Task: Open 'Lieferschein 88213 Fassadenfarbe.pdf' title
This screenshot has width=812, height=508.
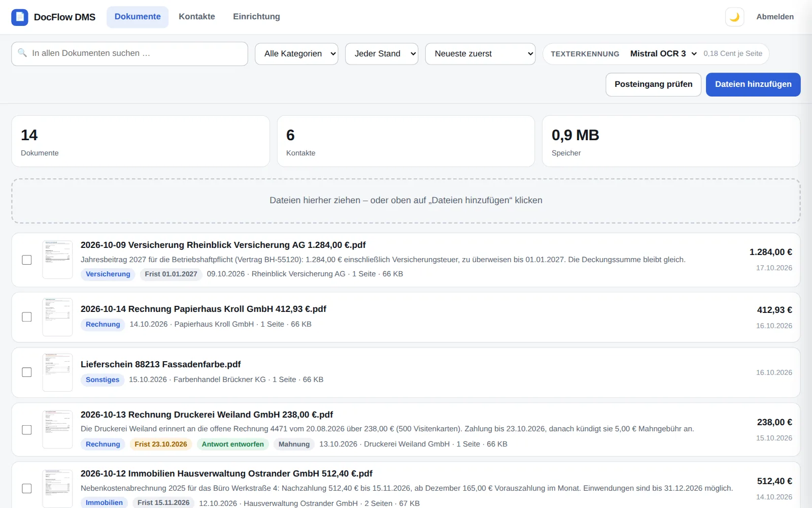Action: click(161, 364)
